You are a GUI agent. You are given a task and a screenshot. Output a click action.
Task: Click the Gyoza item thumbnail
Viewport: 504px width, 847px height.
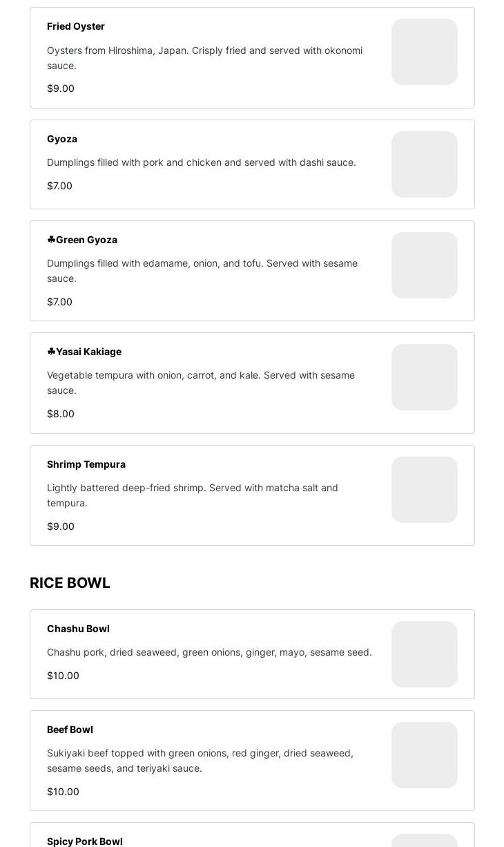point(424,164)
